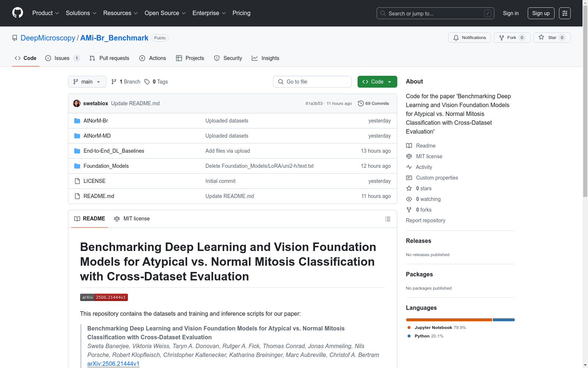Switch to the Projects tab
Image resolution: width=588 pixels, height=368 pixels.
click(190, 58)
